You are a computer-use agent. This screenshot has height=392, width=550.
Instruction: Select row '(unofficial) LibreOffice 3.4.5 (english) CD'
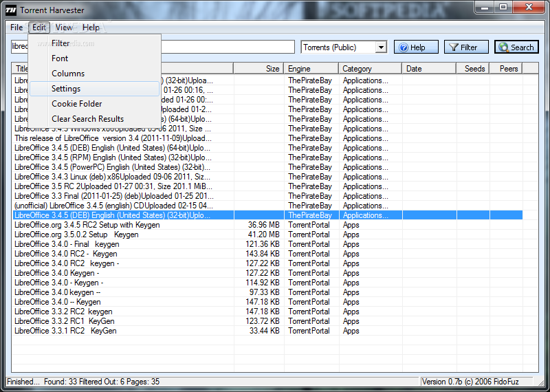pos(267,206)
